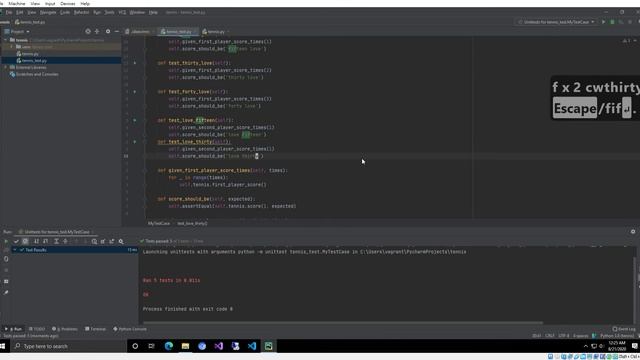
Task: Click the green Debug bug icon in top toolbar
Action: pyautogui.click(x=612, y=22)
